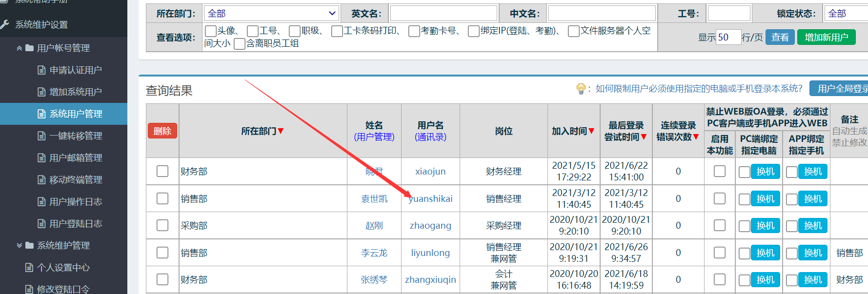Screen dimensions: 868x294
Task: Select the row checkbox for xiaojun
Action: pyautogui.click(x=162, y=171)
